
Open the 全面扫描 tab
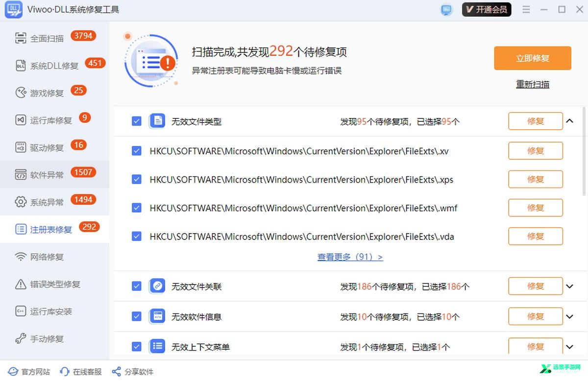[54, 38]
